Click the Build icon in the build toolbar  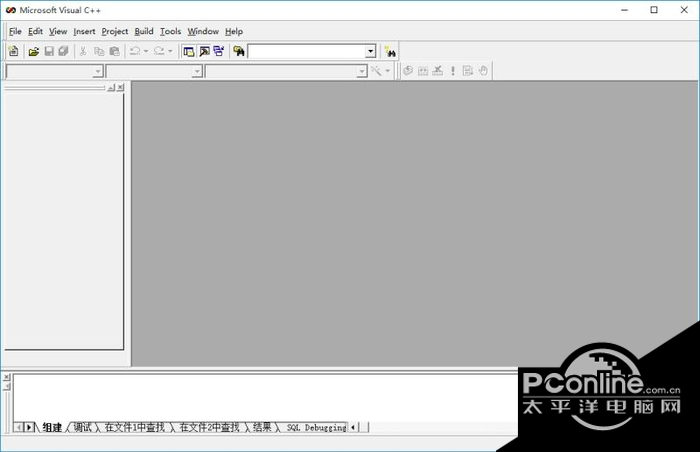423,71
